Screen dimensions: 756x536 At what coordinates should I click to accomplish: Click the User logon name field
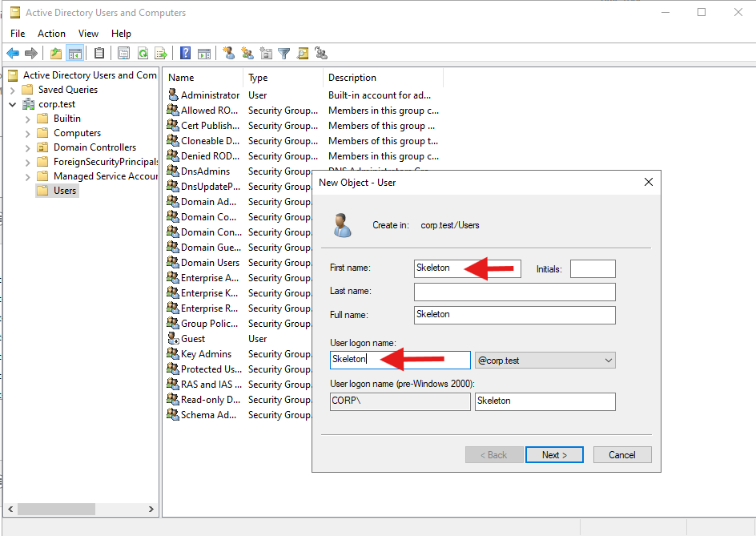400,360
